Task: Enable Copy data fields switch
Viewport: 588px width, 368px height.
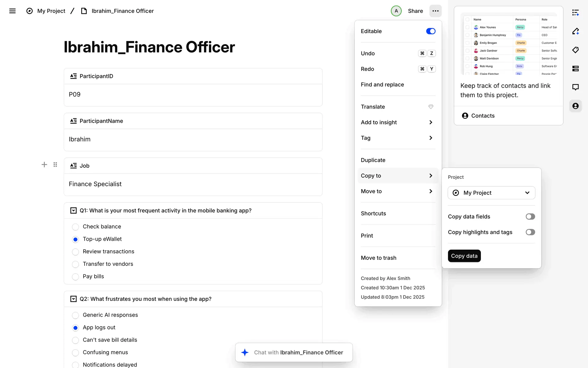Action: coord(530,217)
